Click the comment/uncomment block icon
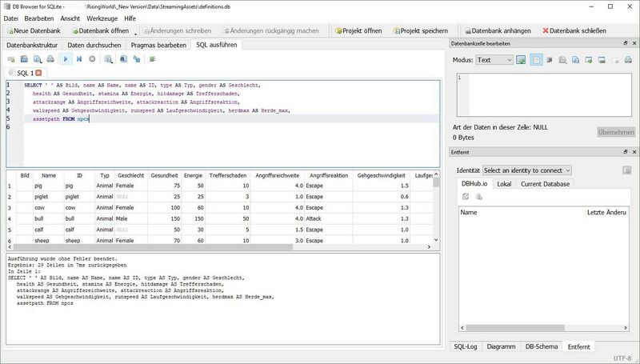Screen dimensions: 640x364 click(152, 59)
